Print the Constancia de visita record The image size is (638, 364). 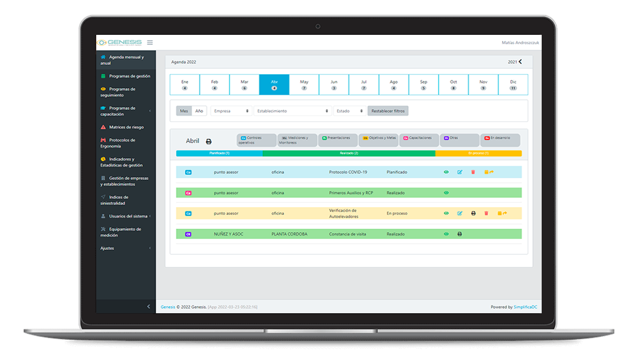[x=460, y=234]
